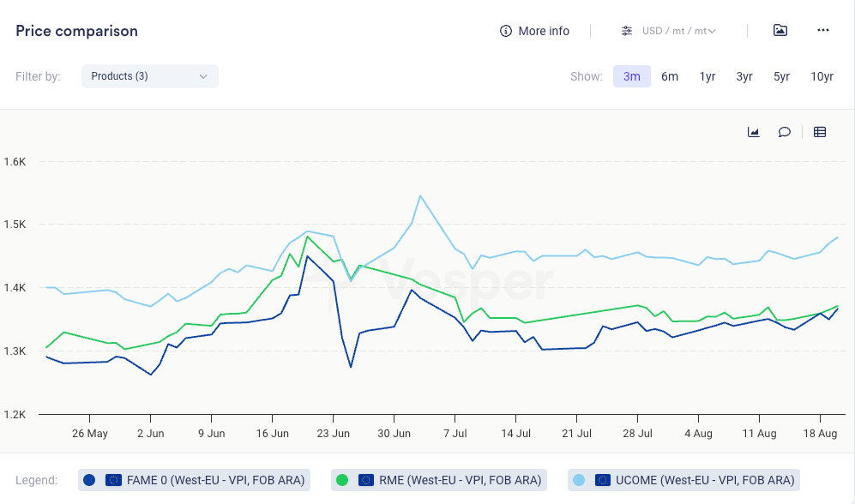The image size is (855, 504).
Task: Open the comments speech bubble icon
Action: pyautogui.click(x=784, y=132)
